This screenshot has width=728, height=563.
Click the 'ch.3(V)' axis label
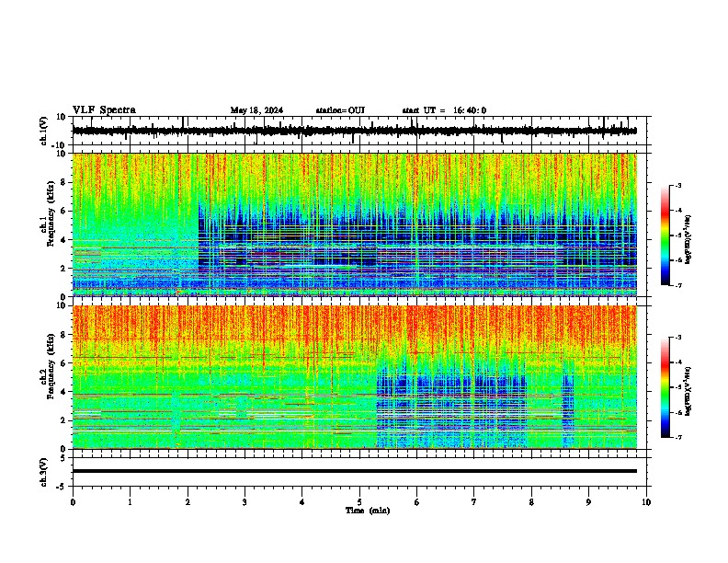click(44, 472)
